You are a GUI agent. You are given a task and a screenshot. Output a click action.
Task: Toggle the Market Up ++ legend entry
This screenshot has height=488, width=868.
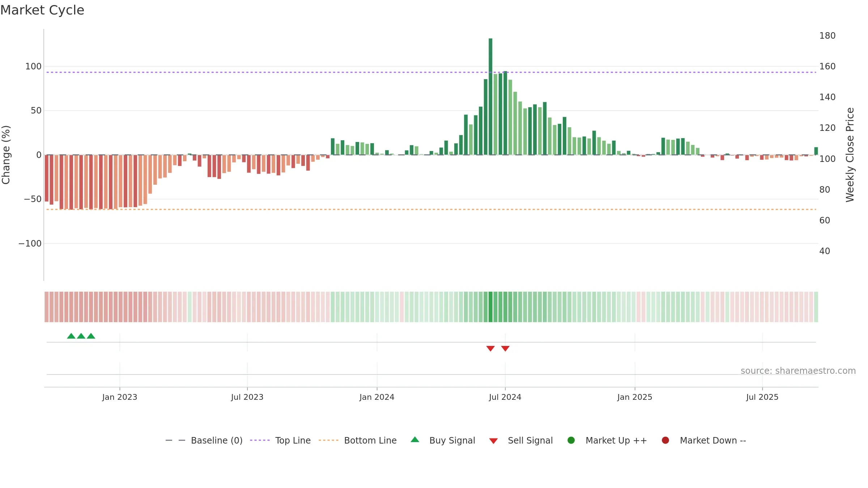coord(607,440)
